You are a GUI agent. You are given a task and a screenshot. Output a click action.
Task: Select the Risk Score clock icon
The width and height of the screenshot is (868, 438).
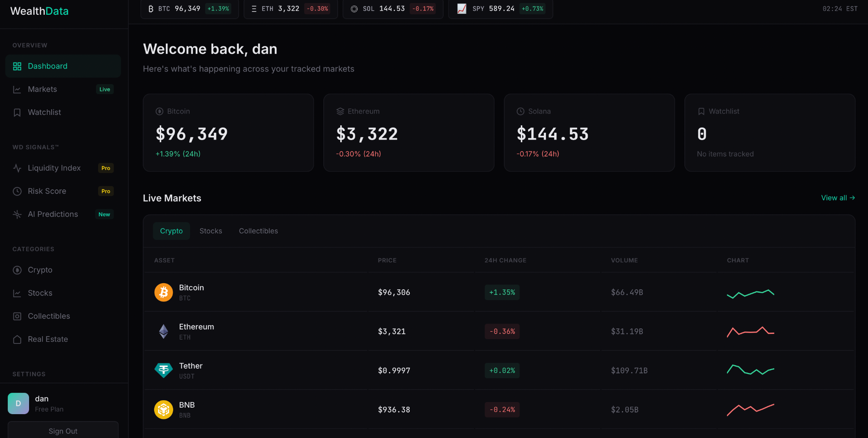pos(17,191)
